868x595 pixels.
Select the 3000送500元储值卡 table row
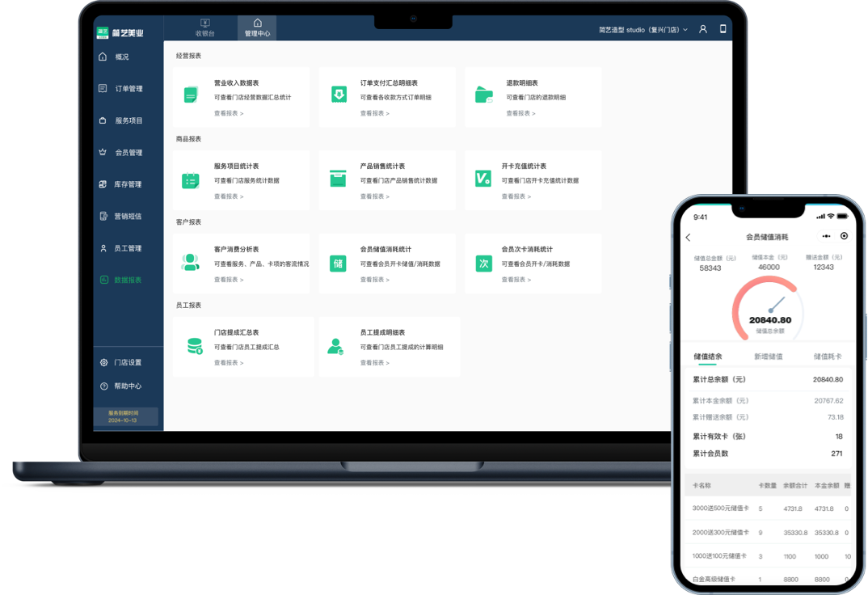(769, 508)
